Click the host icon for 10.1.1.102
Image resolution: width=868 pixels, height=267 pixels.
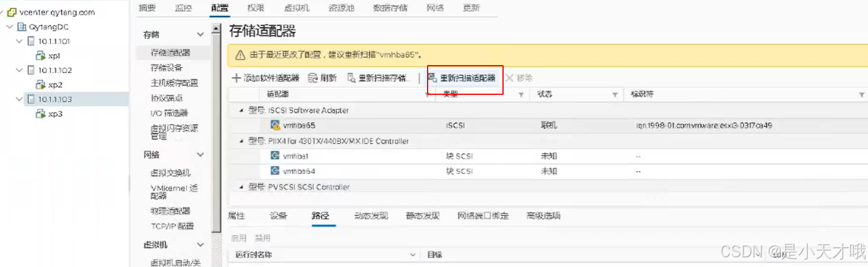[32, 70]
